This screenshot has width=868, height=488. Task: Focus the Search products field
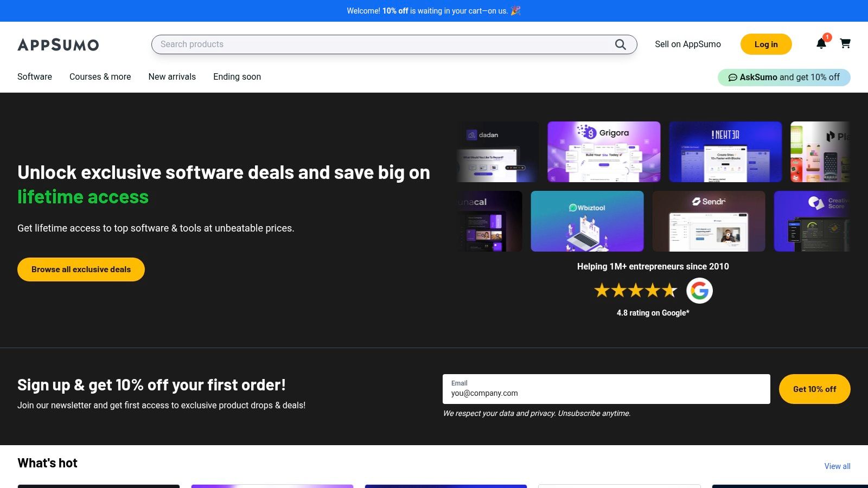pyautogui.click(x=394, y=44)
